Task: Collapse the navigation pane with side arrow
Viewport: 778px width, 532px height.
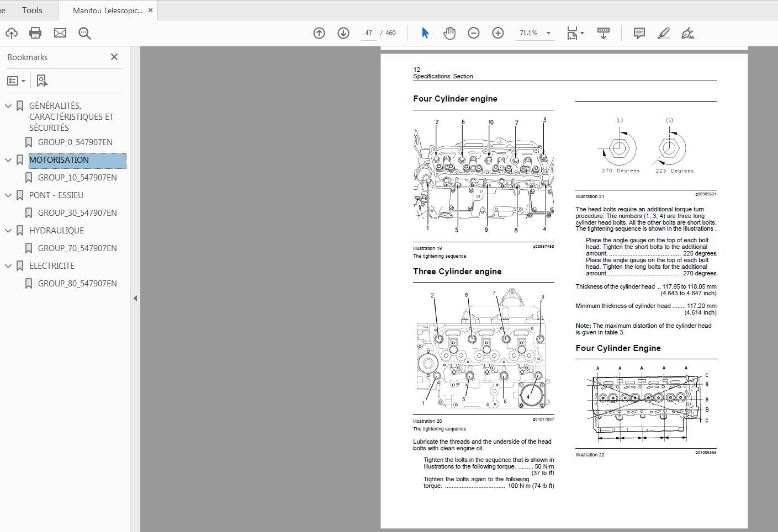Action: tap(135, 298)
